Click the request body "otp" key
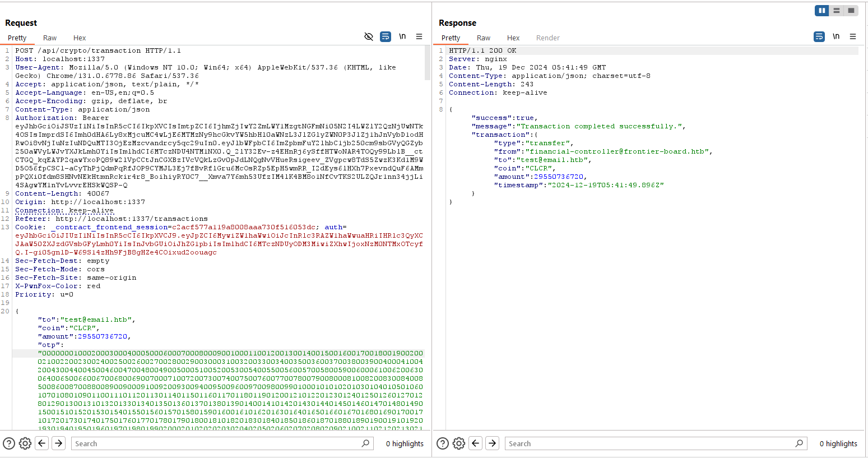This screenshot has height=458, width=868. (x=49, y=345)
